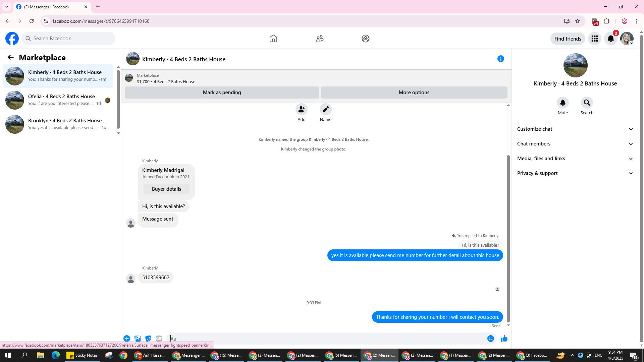Open the notifications bell icon

point(610,39)
